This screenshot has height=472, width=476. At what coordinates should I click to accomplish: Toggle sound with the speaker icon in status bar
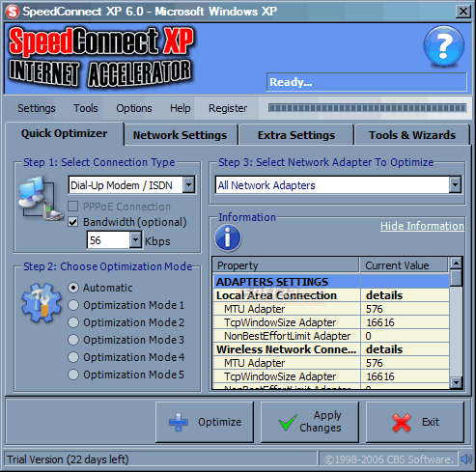[466, 459]
